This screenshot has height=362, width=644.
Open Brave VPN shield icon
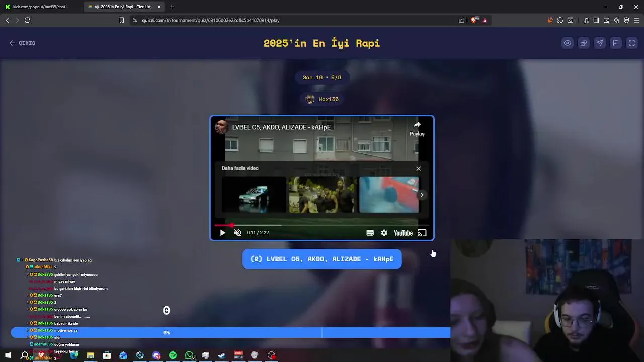tap(626, 20)
